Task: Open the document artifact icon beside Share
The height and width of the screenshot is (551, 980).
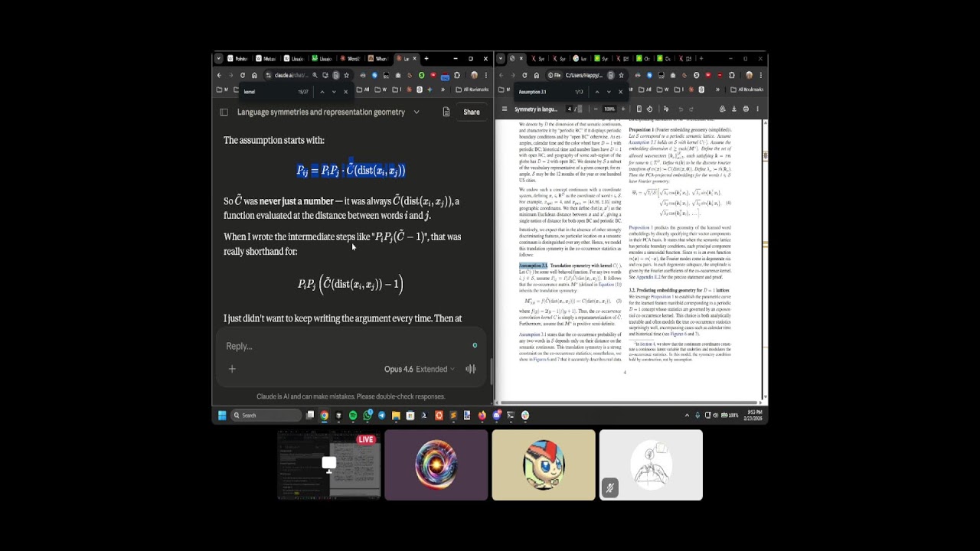Action: 446,112
